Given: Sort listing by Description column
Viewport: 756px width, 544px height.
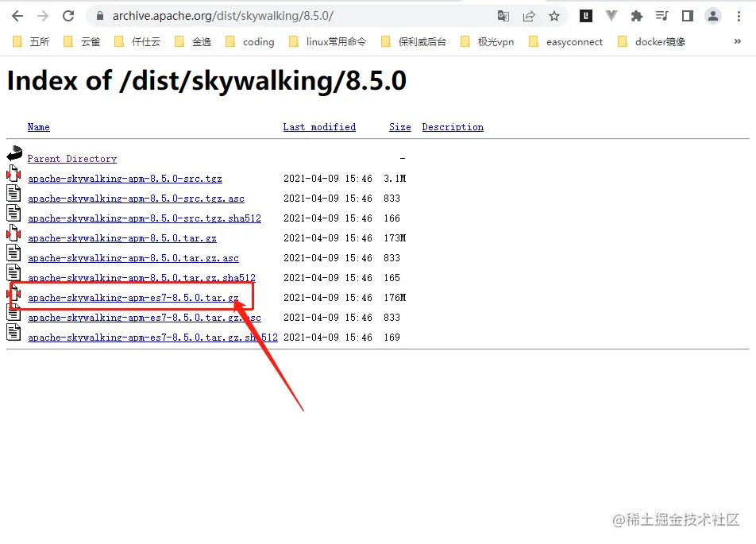Looking at the screenshot, I should (x=453, y=127).
